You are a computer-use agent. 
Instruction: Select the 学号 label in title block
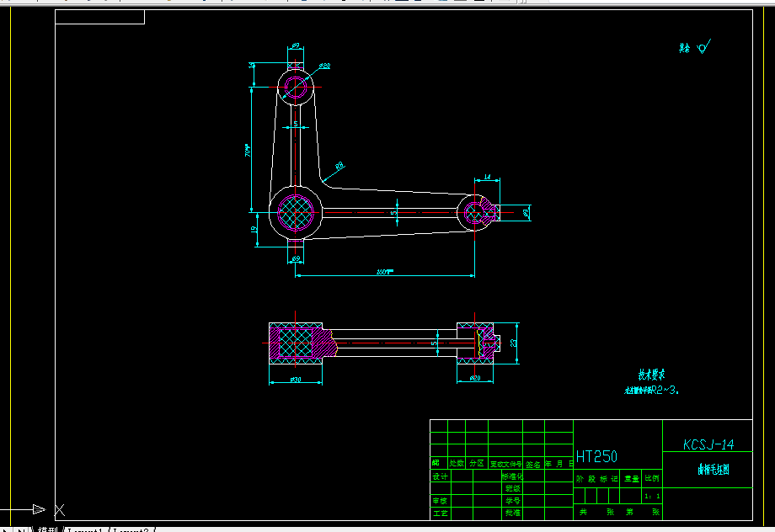512,501
